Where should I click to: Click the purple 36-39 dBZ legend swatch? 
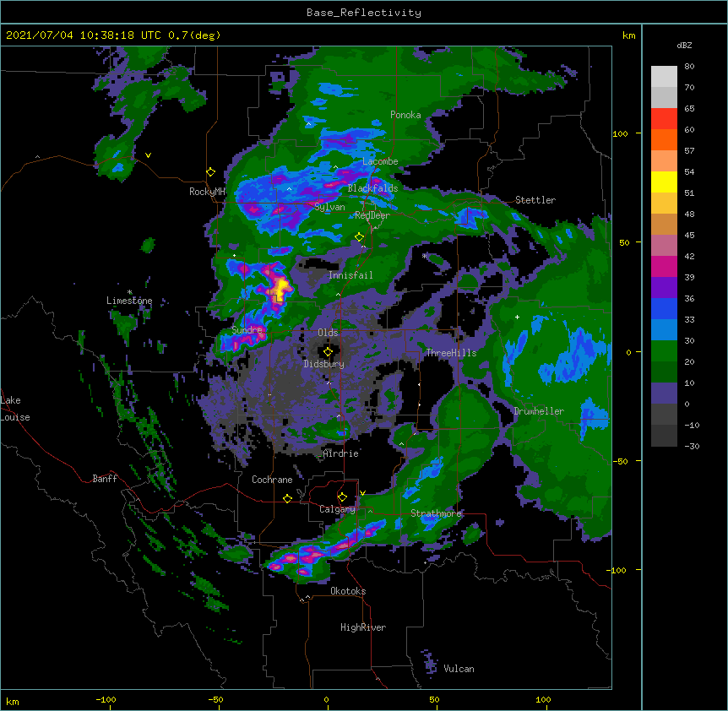coord(664,288)
